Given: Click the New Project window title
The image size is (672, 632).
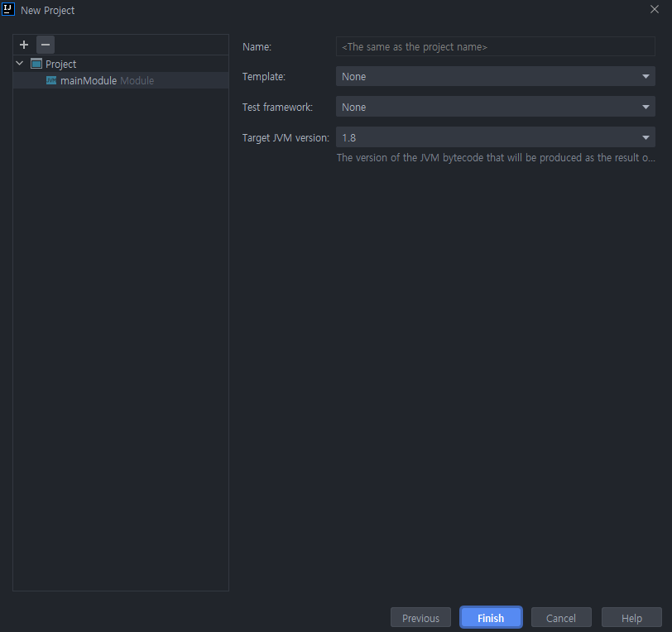Looking at the screenshot, I should [47, 10].
